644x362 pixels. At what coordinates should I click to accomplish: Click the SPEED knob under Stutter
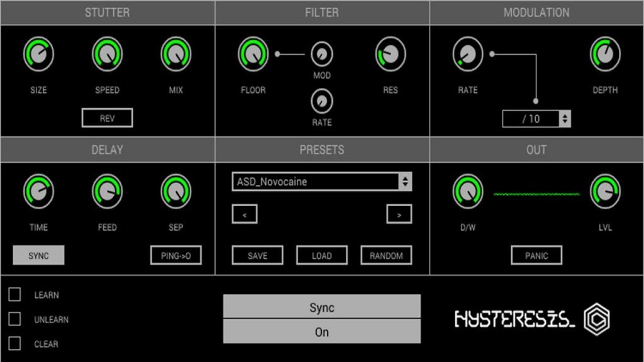point(106,55)
